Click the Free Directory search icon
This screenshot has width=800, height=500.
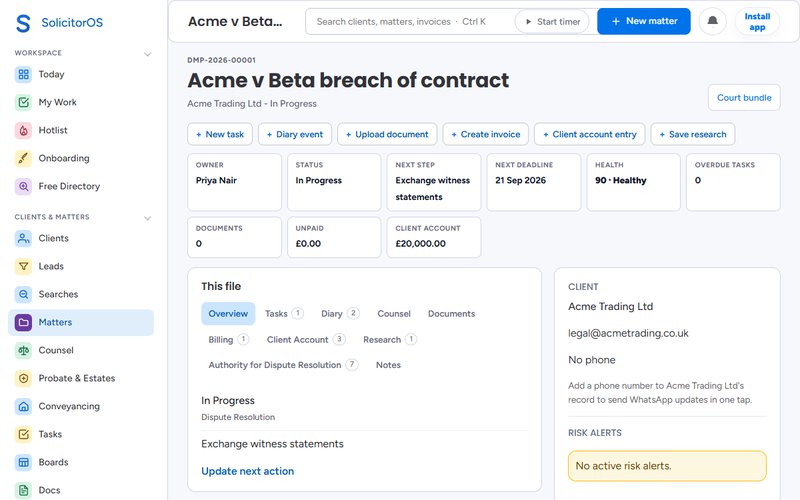[23, 187]
